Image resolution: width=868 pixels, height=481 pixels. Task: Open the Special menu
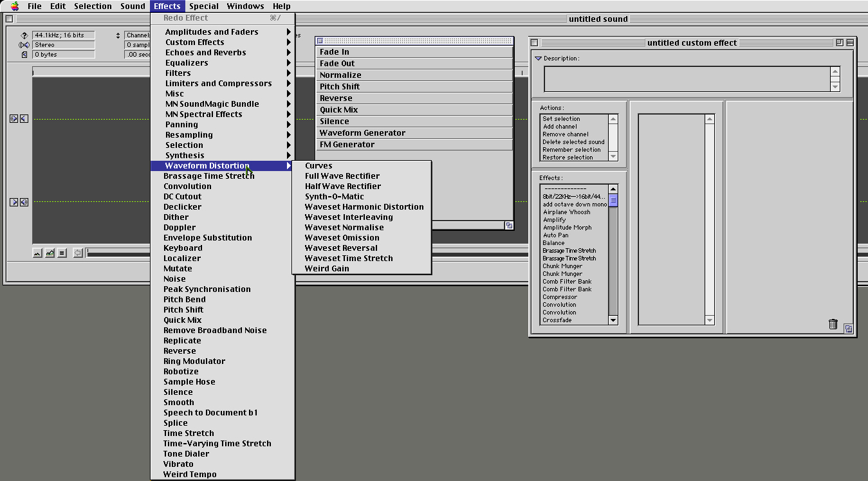[x=203, y=6]
